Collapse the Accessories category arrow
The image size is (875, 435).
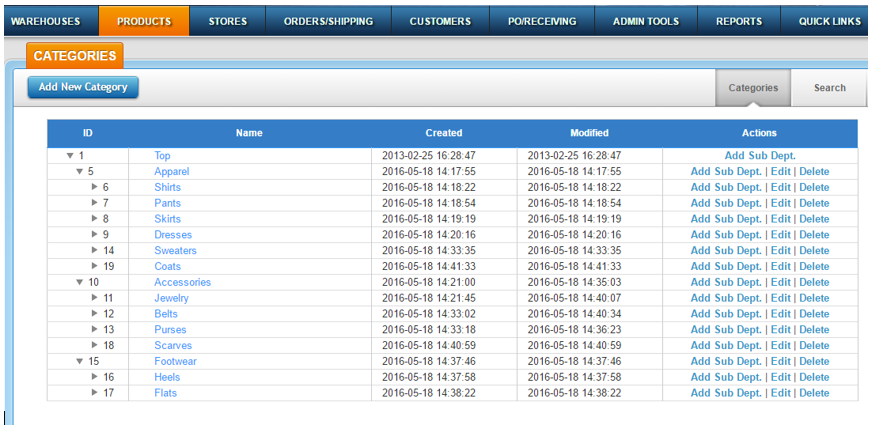[79, 283]
